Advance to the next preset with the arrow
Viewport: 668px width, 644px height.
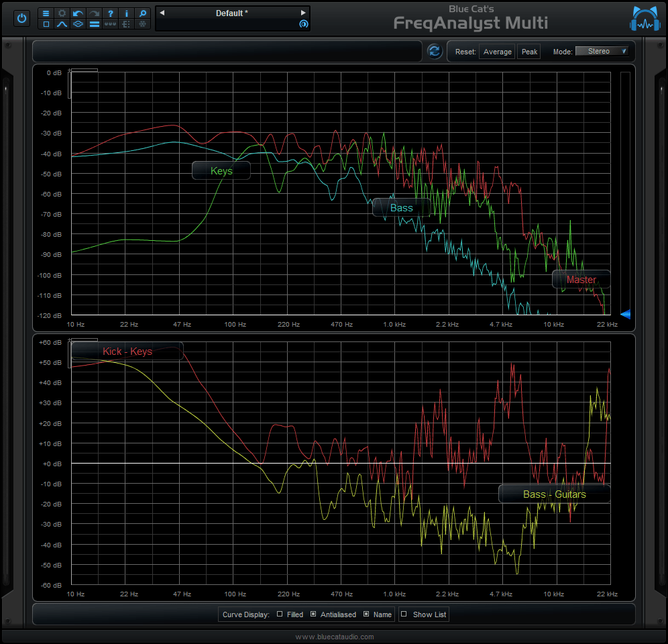click(x=303, y=12)
